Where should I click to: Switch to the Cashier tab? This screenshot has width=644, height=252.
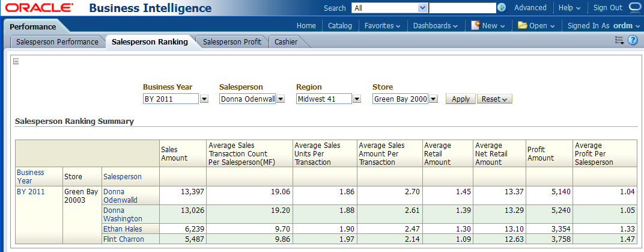point(286,42)
